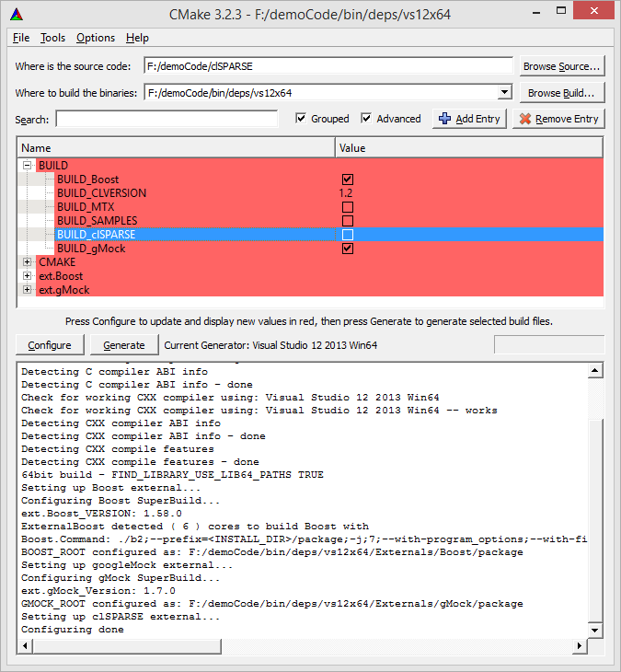The height and width of the screenshot is (672, 621).
Task: Enable the BUILD_clSPARSE checkbox
Action: click(348, 235)
